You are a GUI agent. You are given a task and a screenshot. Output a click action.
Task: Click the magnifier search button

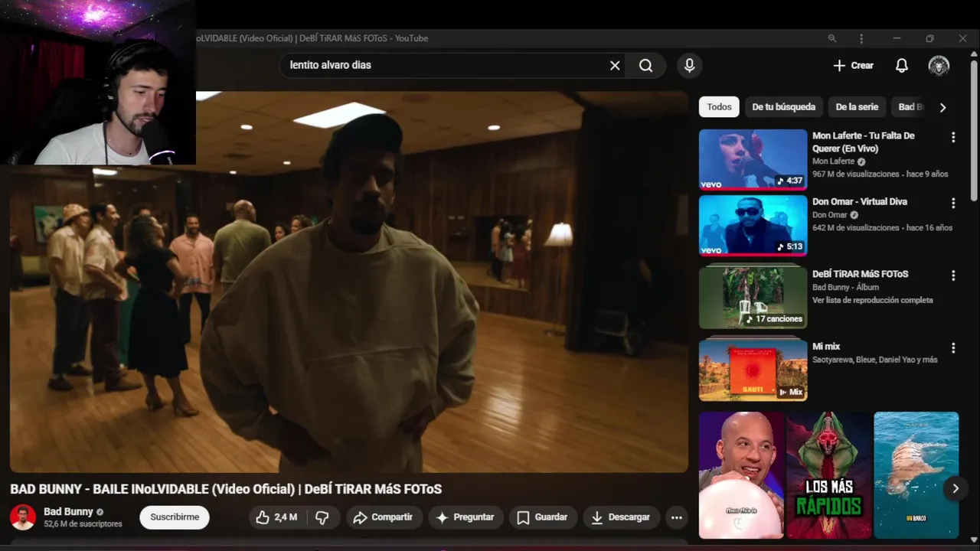[646, 65]
